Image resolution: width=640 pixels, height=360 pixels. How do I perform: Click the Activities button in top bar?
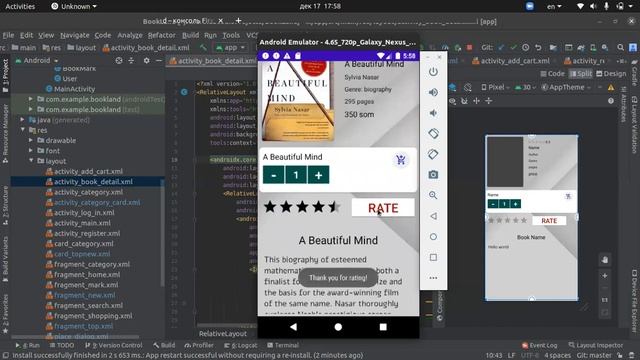(20, 6)
